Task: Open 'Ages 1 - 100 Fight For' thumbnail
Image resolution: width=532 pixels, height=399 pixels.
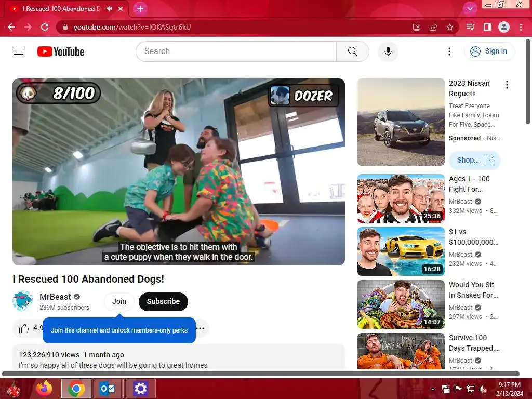Action: [401, 198]
